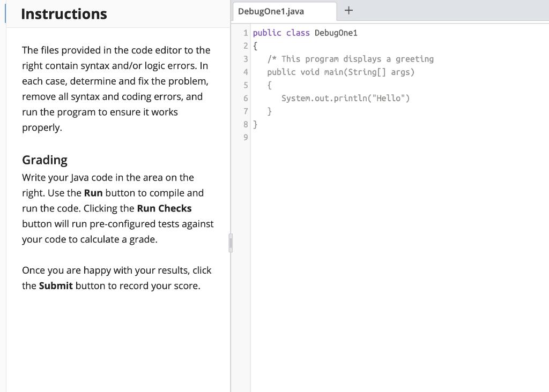The height and width of the screenshot is (392, 549).
Task: Click the bold Run Checks text
Action: [x=164, y=208]
